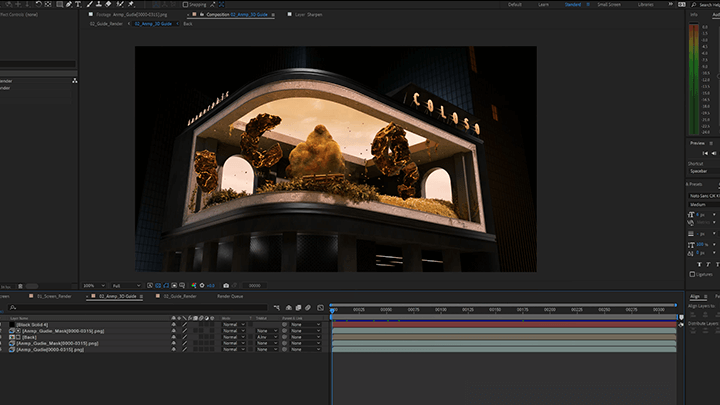Viewport: 720px width, 405px height.
Task: Open the Full resolution dropdown
Action: point(126,286)
